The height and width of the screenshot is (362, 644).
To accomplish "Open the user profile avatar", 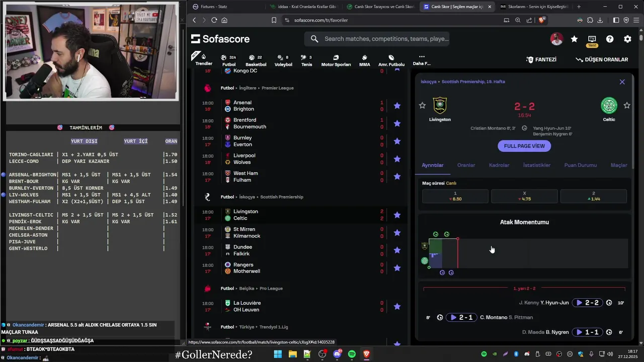I will pyautogui.click(x=556, y=39).
